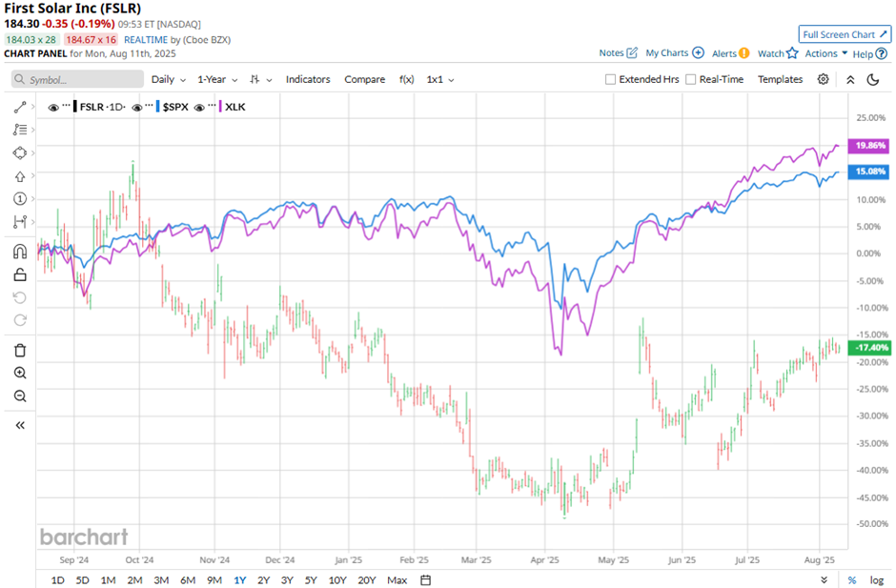Click the collapse toolbar up-chevrons icon
Screen dimensions: 896x588
pyautogui.click(x=850, y=80)
